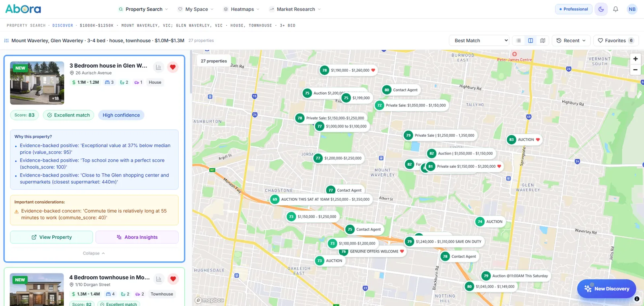Toggle dark mode moon icon
This screenshot has width=644, height=306.
pyautogui.click(x=601, y=9)
